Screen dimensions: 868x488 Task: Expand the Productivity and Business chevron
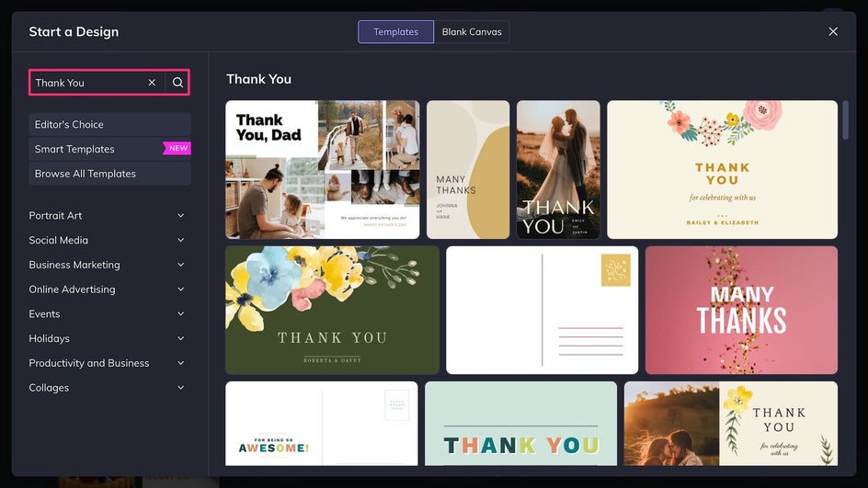[180, 363]
